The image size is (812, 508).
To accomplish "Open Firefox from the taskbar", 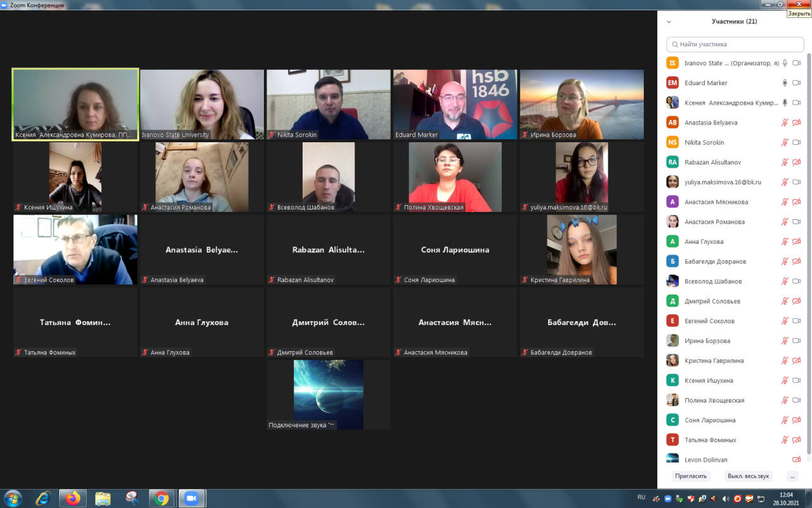I will pyautogui.click(x=72, y=498).
